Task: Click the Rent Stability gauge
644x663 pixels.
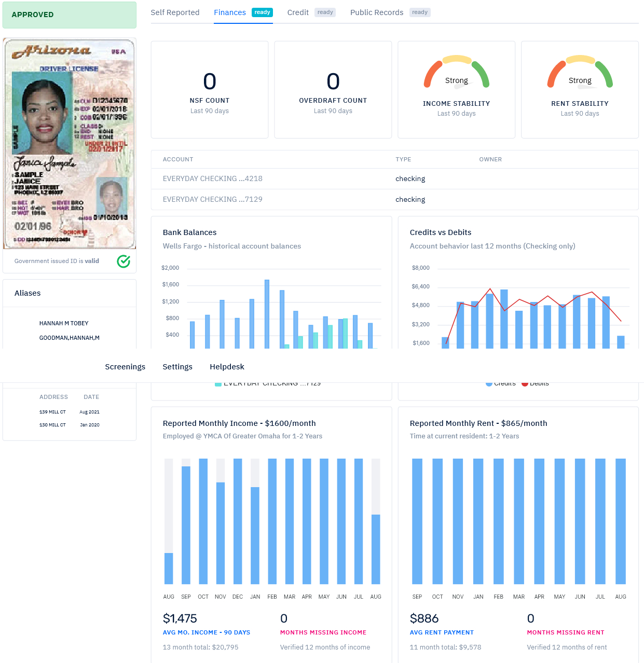Action: [x=580, y=73]
